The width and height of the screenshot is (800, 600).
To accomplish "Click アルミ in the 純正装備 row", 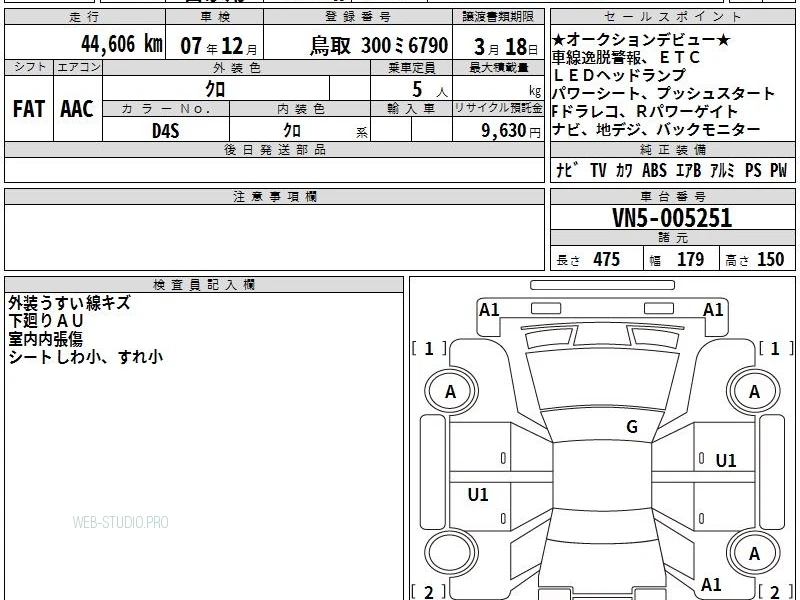I will coord(722,170).
